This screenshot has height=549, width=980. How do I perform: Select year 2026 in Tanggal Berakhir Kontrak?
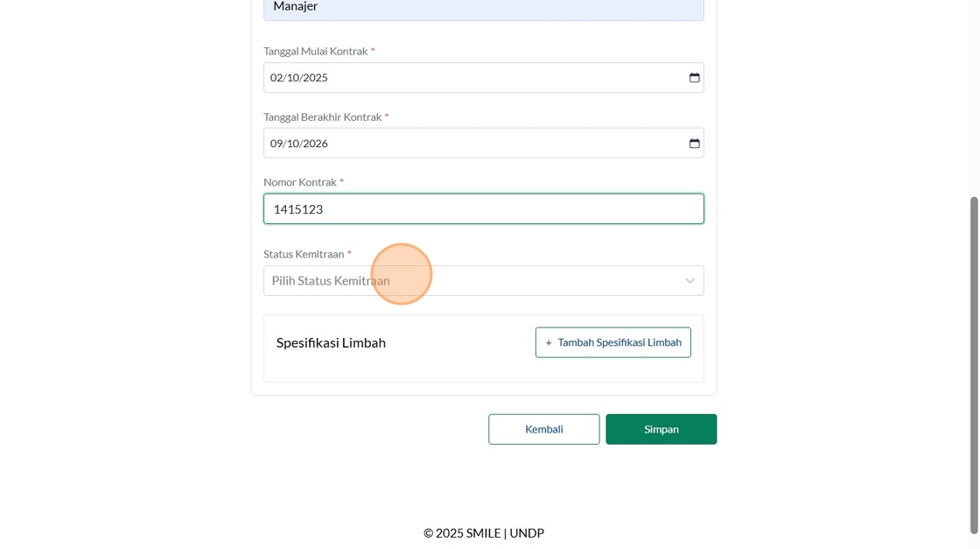[315, 144]
